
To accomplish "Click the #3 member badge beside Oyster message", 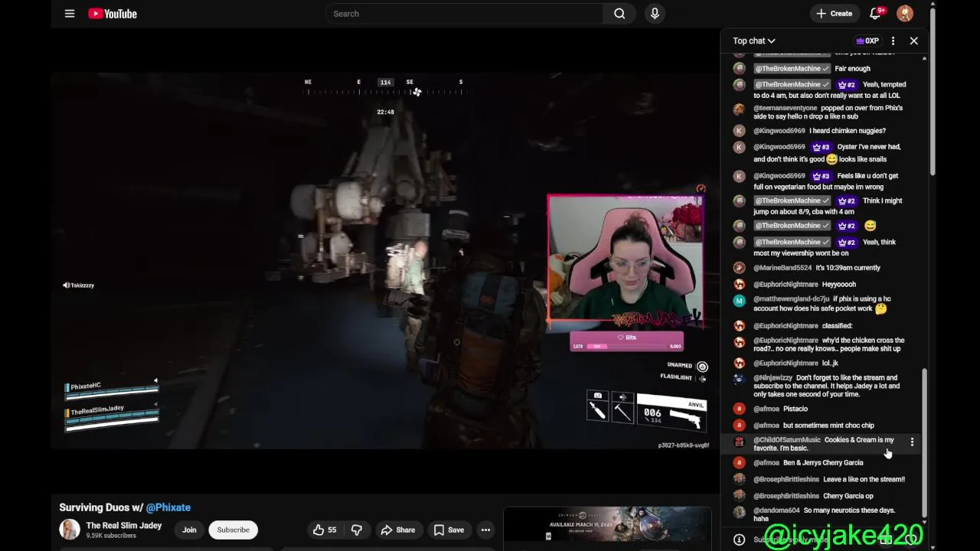I will [821, 147].
